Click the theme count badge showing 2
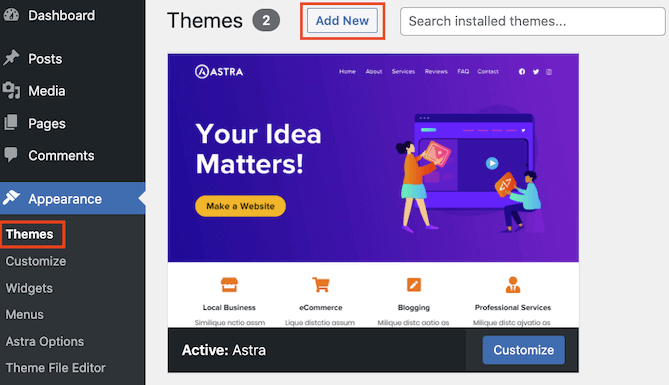Screen dimensions: 669x385 [x=266, y=20]
